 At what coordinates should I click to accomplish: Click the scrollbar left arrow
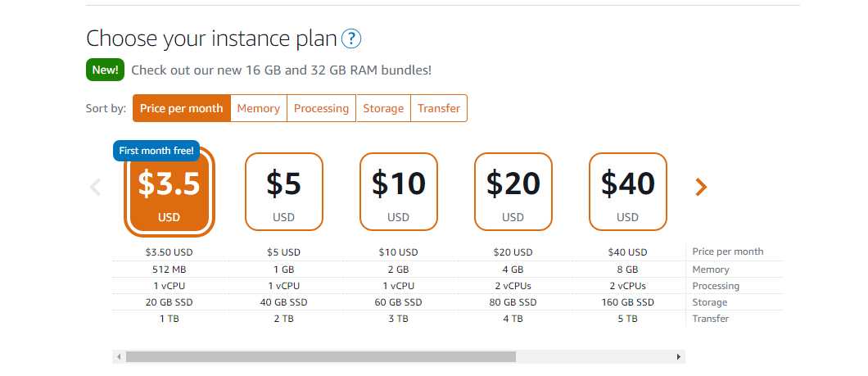pyautogui.click(x=119, y=357)
